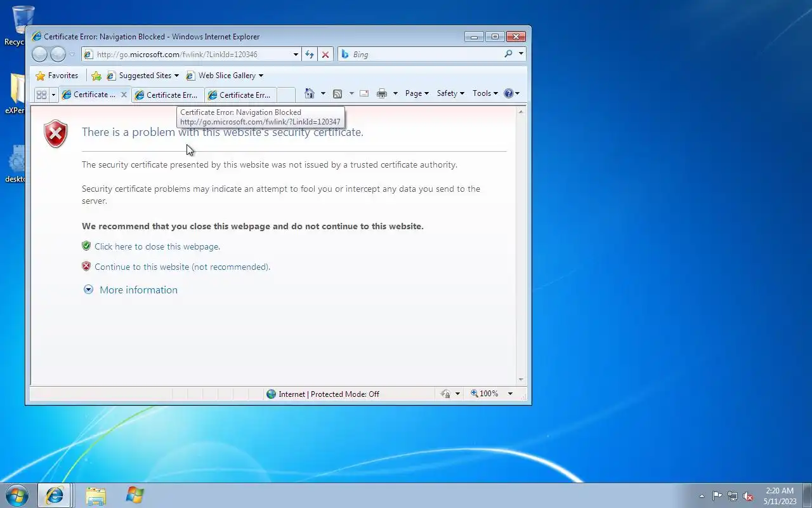Click the Home page icon
The image size is (812, 508).
click(x=310, y=93)
